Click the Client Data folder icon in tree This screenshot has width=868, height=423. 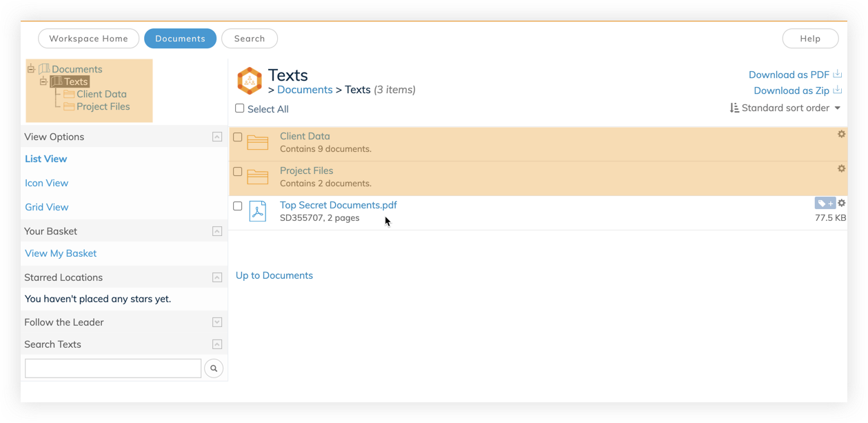[69, 94]
